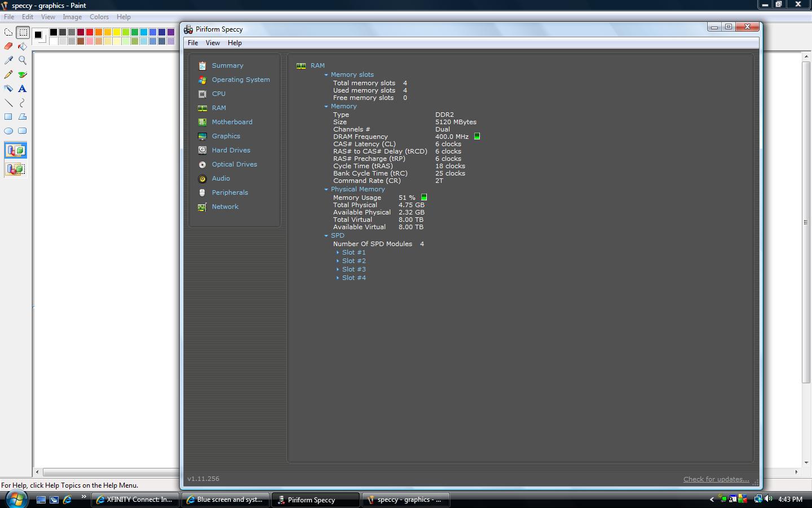The height and width of the screenshot is (508, 812).
Task: Choose the Brush tool in Paint
Action: pos(23,75)
